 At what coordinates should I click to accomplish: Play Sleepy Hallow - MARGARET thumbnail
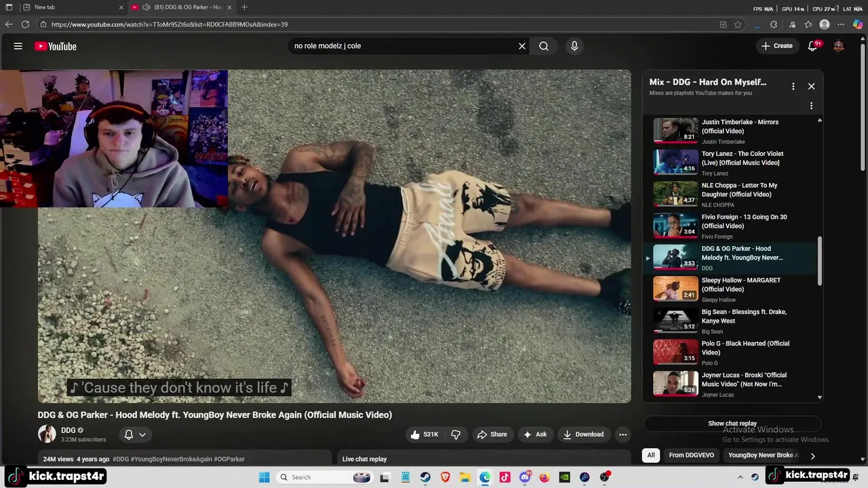675,288
